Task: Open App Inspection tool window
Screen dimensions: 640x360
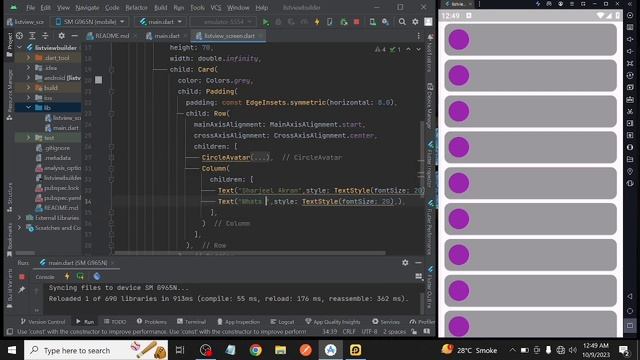Action: click(x=238, y=322)
